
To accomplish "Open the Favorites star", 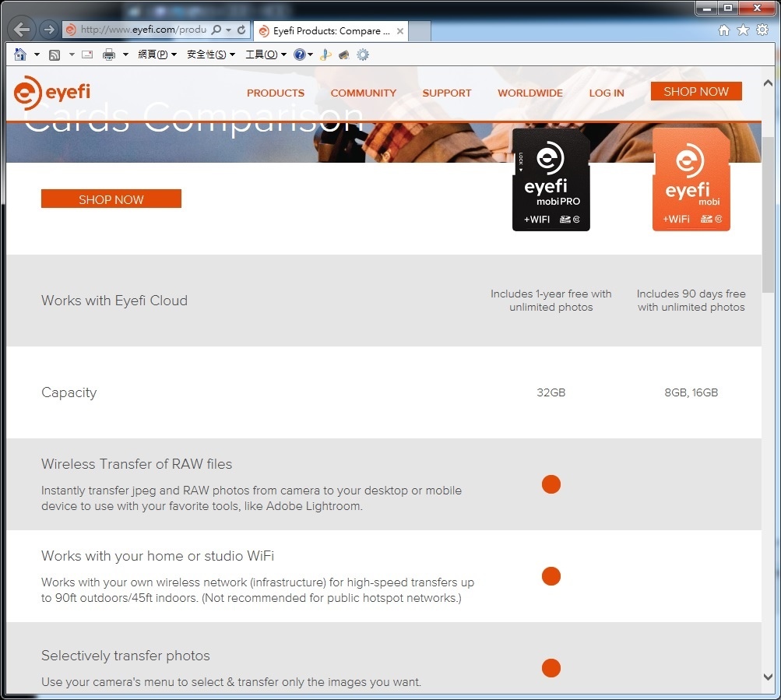I will point(743,30).
